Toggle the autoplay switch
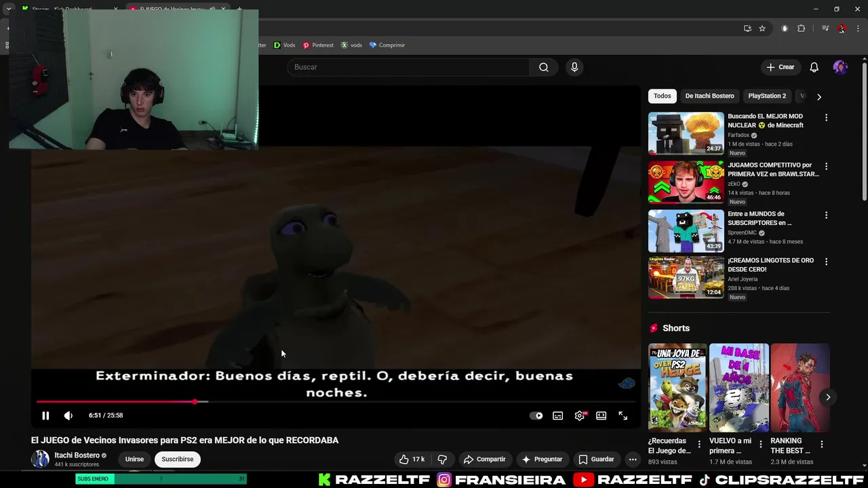The image size is (868, 488). pyautogui.click(x=536, y=415)
